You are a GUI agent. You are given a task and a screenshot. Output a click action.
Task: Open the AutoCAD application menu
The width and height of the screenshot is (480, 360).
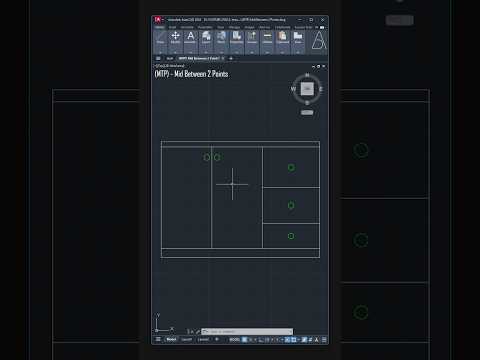click(157, 20)
